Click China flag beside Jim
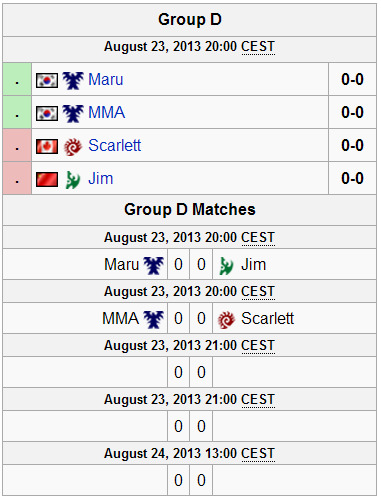The height and width of the screenshot is (502, 381). coord(47,179)
